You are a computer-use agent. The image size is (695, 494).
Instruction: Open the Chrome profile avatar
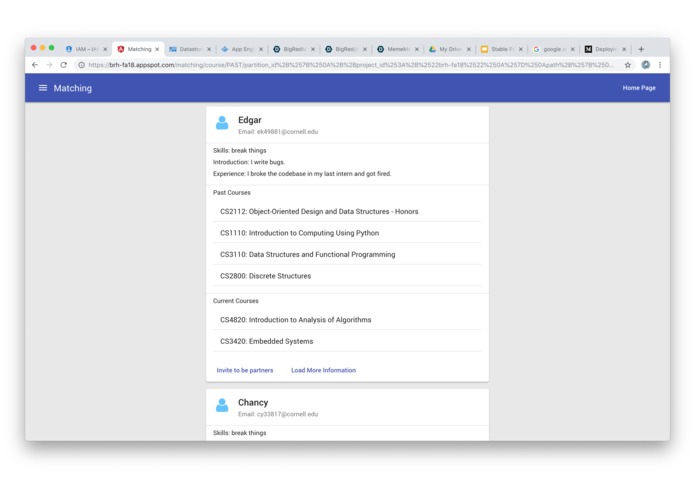pos(646,65)
